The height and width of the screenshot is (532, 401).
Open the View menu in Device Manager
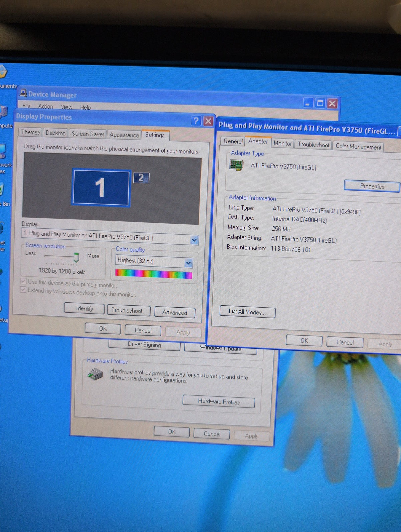click(66, 107)
